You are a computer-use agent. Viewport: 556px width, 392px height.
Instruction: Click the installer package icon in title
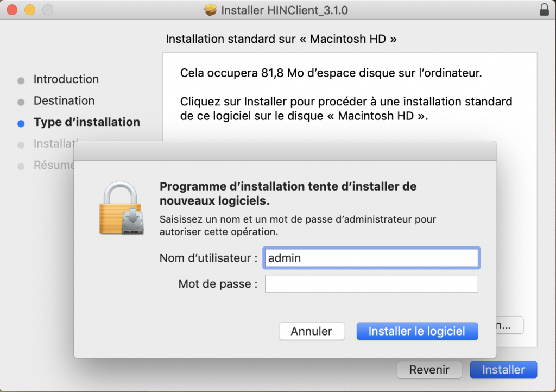coord(210,10)
